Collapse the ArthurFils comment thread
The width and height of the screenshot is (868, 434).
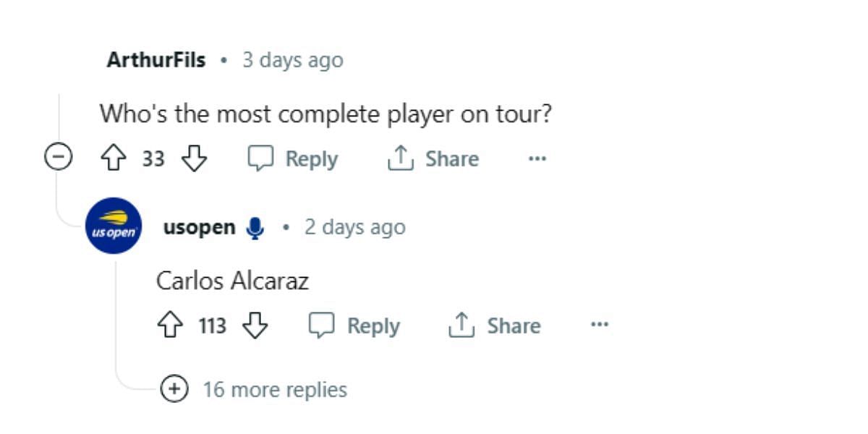(x=59, y=157)
